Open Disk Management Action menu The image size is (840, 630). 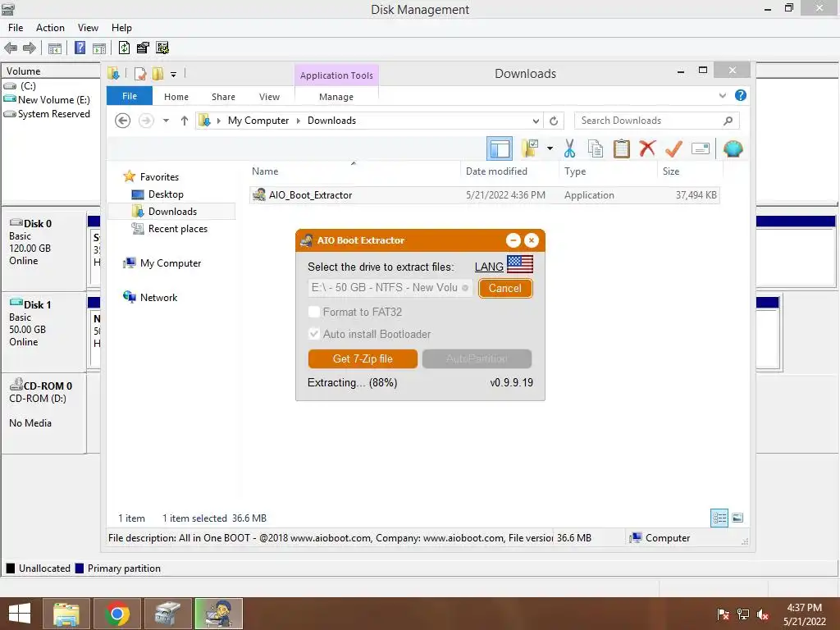50,28
